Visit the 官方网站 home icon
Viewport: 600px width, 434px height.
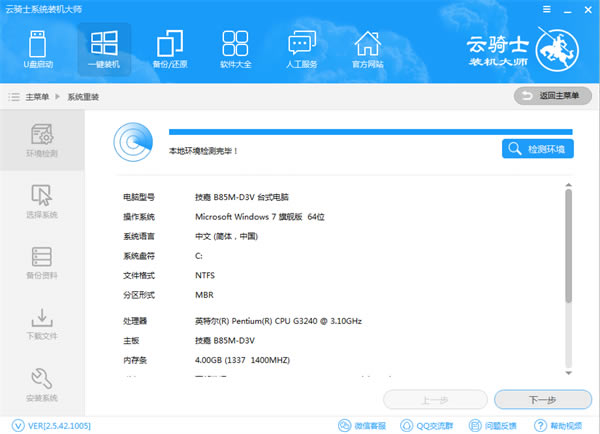click(368, 48)
